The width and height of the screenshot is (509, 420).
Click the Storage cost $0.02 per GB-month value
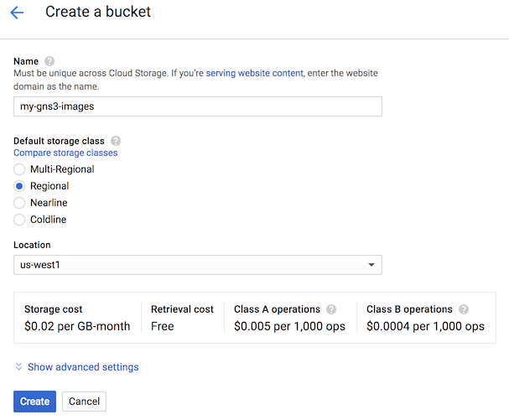[77, 326]
